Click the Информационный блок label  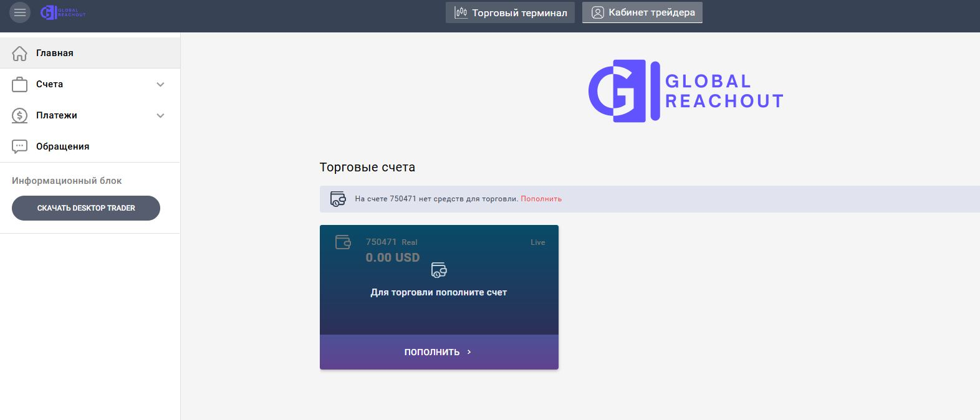click(67, 181)
